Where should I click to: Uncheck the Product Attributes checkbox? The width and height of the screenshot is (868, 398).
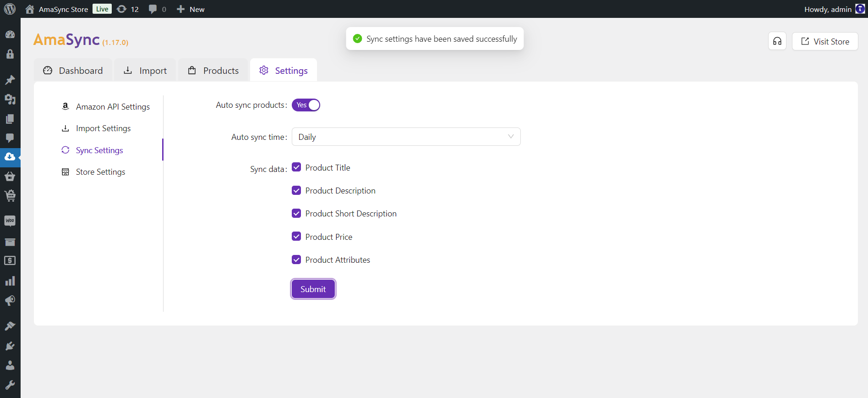[x=296, y=260]
